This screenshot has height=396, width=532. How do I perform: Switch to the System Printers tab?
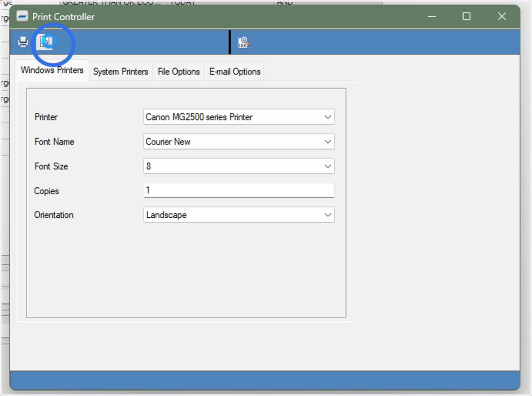point(121,71)
